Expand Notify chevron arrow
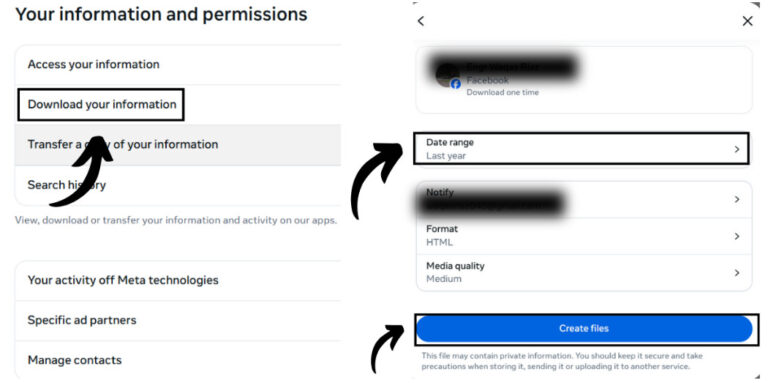The width and height of the screenshot is (768, 383). pyautogui.click(x=737, y=199)
